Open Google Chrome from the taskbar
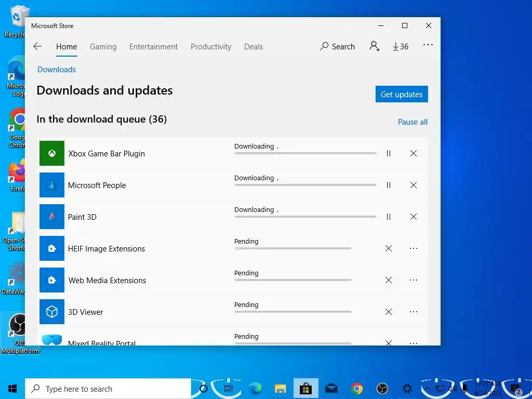The width and height of the screenshot is (532, 399). pyautogui.click(x=356, y=389)
